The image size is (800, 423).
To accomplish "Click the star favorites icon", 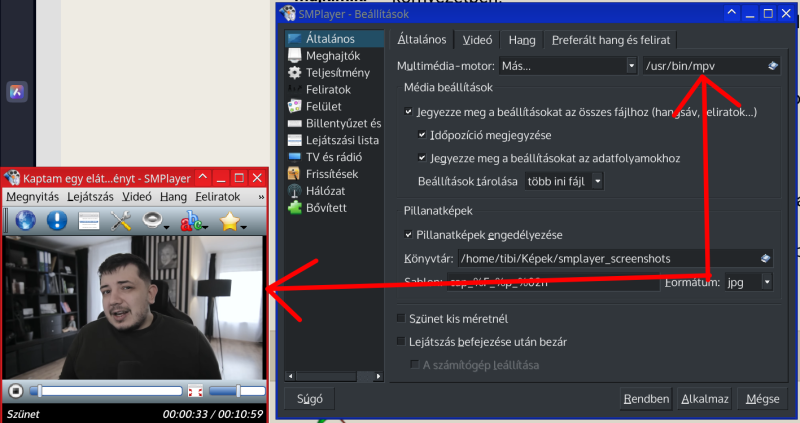I will 229,221.
